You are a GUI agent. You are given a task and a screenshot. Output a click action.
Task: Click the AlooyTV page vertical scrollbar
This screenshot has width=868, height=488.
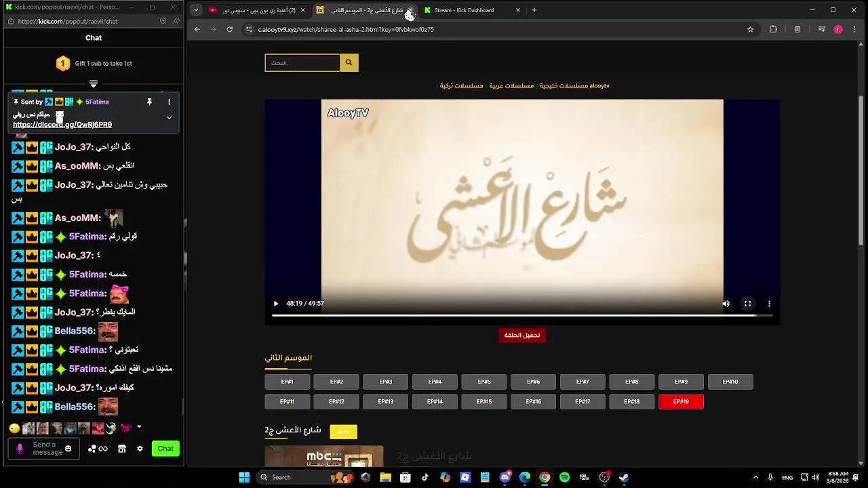pos(861,169)
